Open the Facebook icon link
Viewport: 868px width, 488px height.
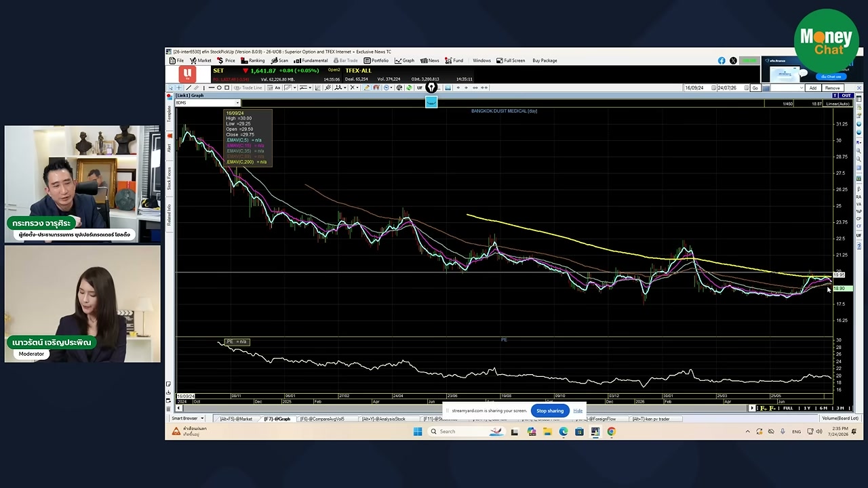pos(722,60)
